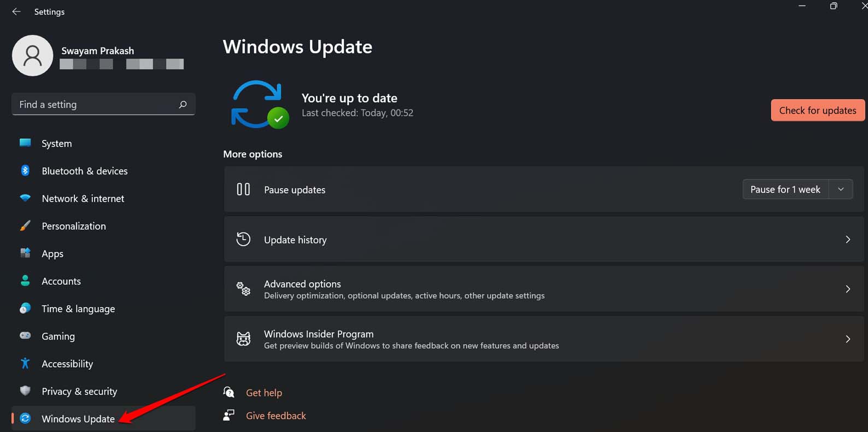
Task: Focus the Find a setting search box
Action: tap(96, 104)
